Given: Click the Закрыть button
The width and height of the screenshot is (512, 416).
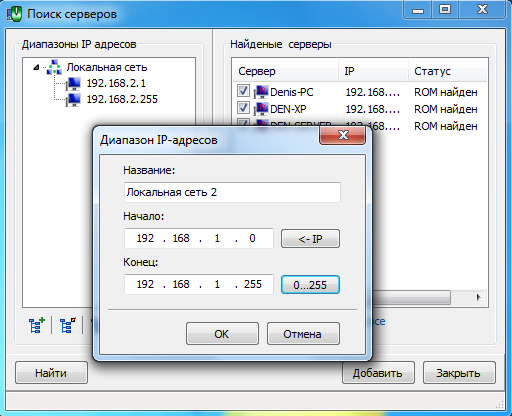Looking at the screenshot, I should pos(459,373).
